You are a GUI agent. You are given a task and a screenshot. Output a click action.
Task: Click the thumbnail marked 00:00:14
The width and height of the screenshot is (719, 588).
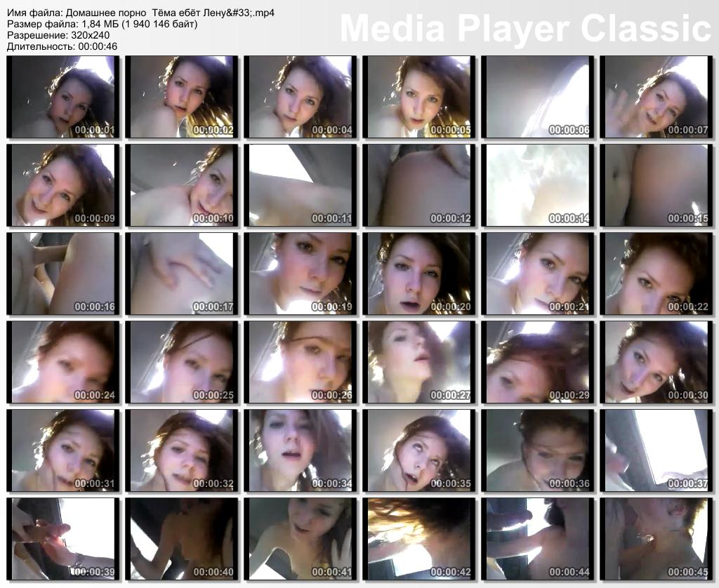[538, 186]
